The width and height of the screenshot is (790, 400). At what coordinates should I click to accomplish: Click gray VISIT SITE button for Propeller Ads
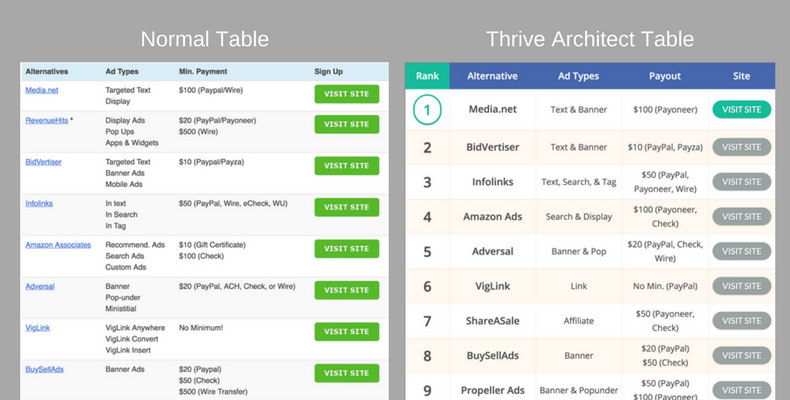(x=742, y=390)
